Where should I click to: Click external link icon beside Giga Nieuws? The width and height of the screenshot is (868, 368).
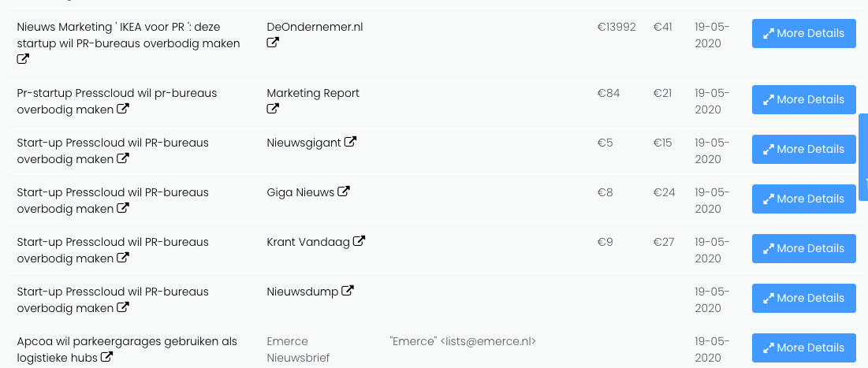pos(344,191)
